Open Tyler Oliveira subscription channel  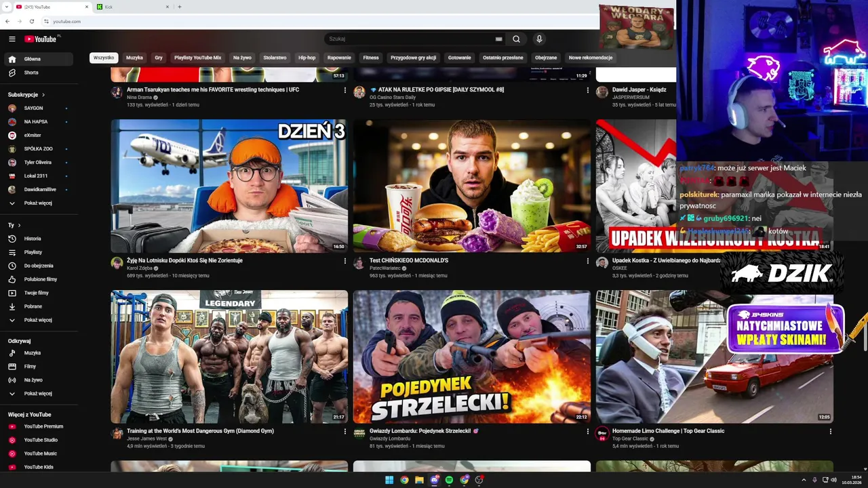pos(40,163)
